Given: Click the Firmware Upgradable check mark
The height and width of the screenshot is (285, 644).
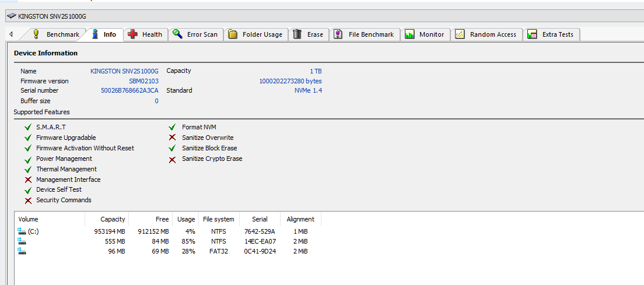Looking at the screenshot, I should (x=29, y=138).
